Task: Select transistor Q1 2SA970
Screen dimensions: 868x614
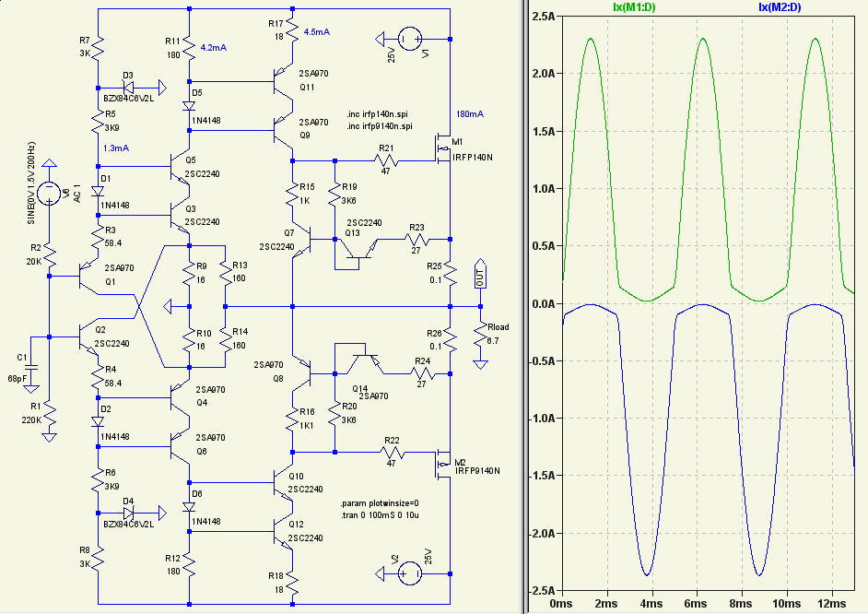Action: 88,275
